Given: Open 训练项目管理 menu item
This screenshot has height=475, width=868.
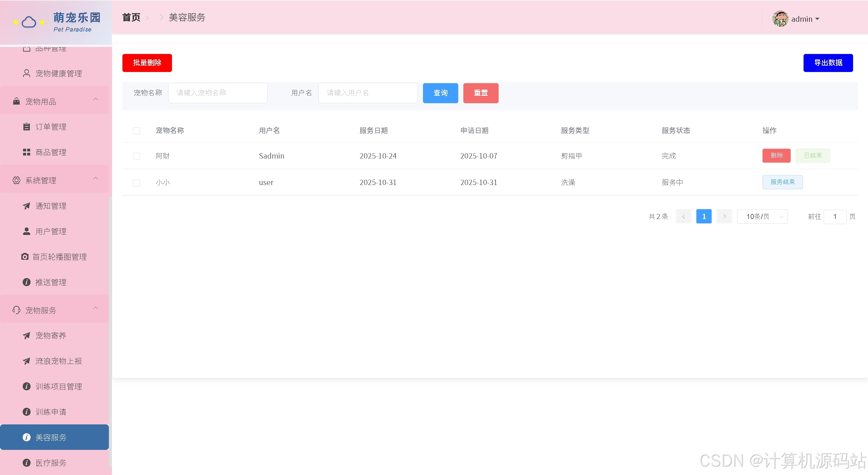Looking at the screenshot, I should (54, 386).
